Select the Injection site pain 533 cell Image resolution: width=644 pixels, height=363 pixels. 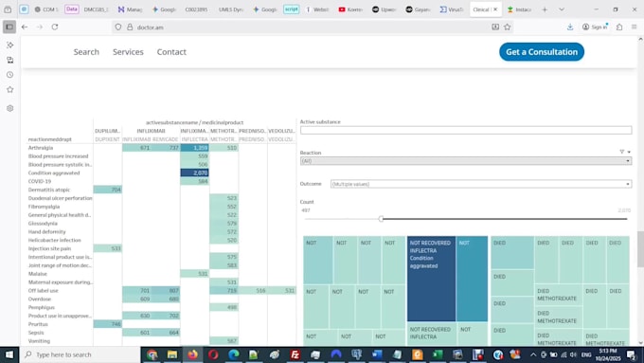pos(108,248)
